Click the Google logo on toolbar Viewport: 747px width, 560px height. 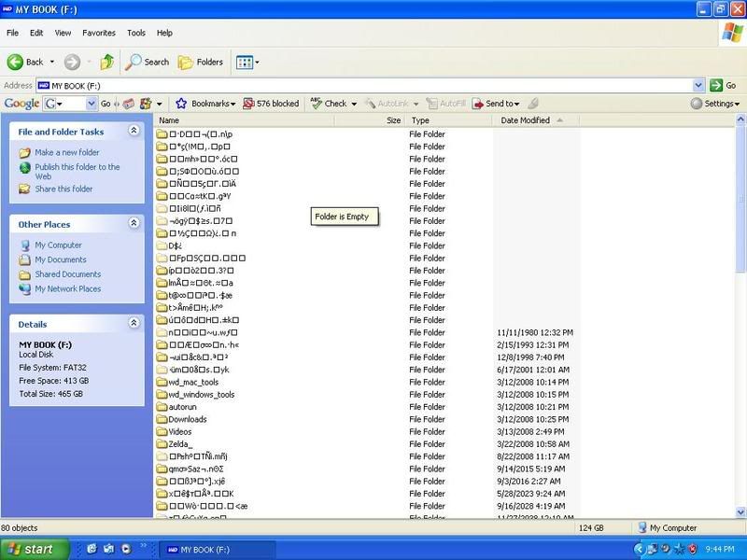click(21, 104)
